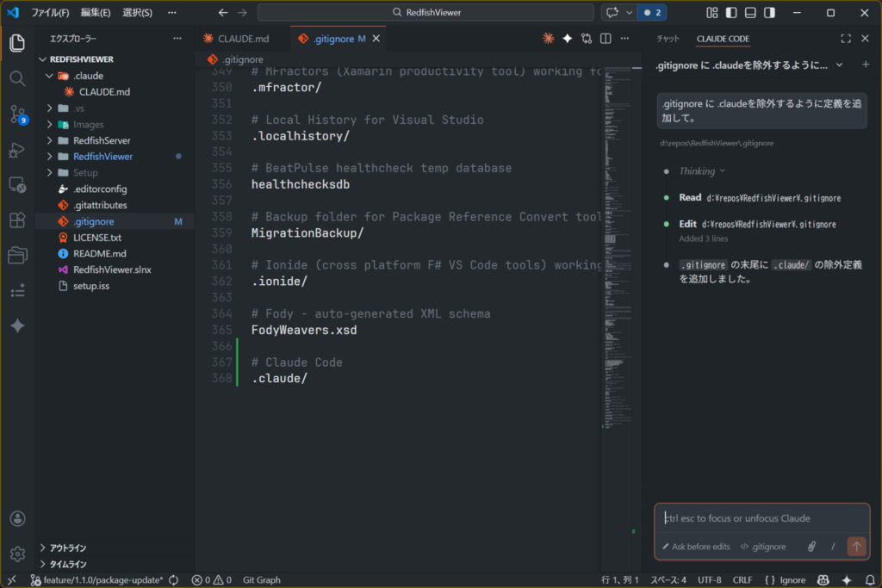Expand the .vs folder
This screenshot has height=588, width=882.
click(49, 108)
